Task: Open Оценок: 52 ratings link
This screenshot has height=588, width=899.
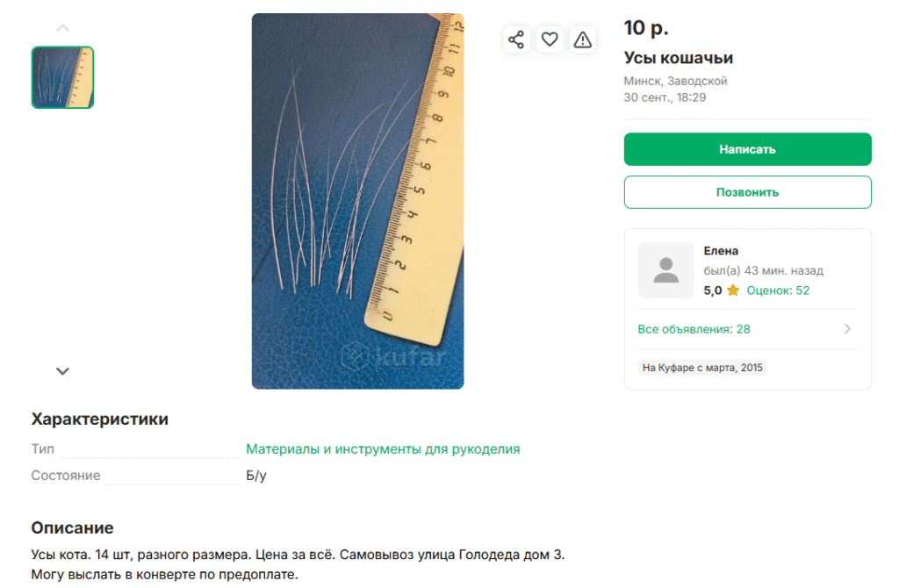Action: tap(778, 290)
